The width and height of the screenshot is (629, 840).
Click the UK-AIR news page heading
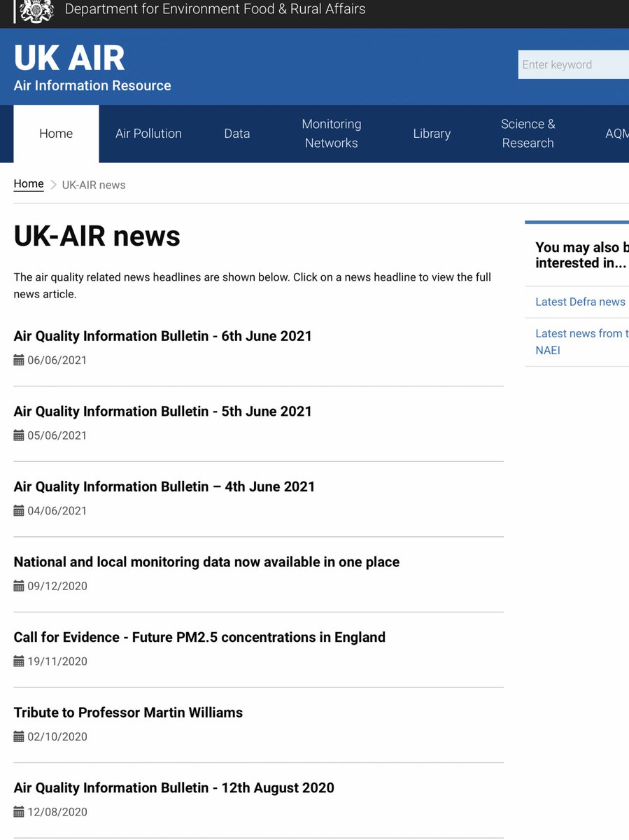point(97,236)
